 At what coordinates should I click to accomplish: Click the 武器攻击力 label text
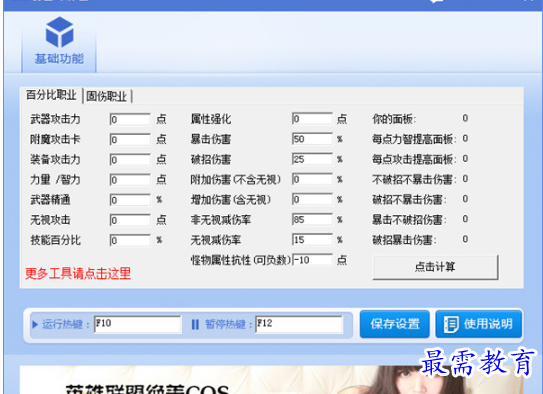[55, 119]
